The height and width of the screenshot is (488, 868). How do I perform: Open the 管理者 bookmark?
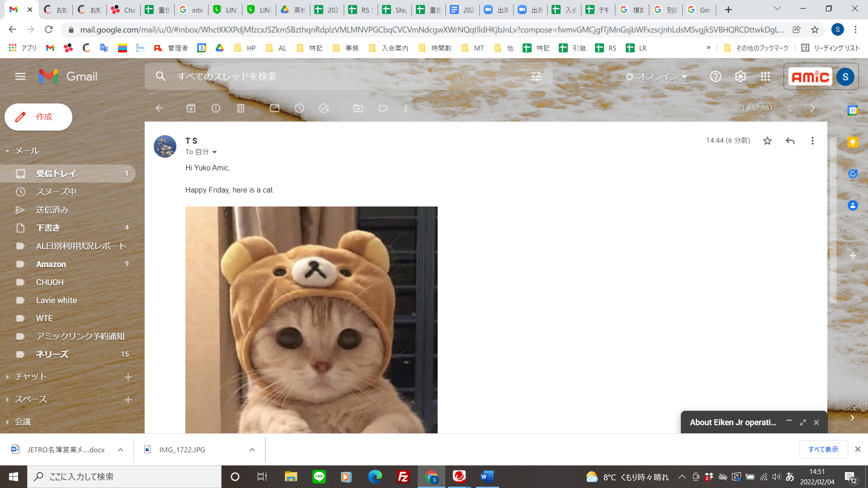(x=171, y=48)
